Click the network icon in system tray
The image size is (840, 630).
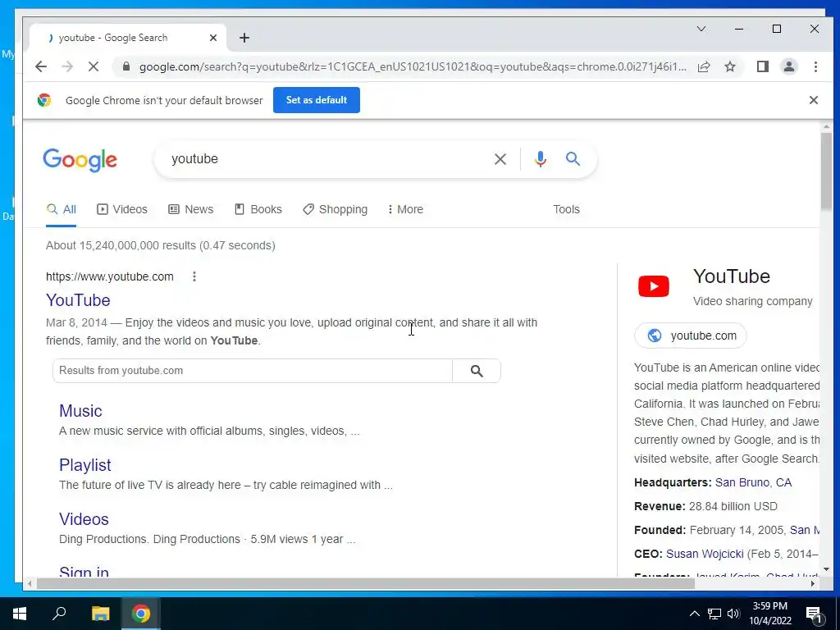tap(714, 614)
